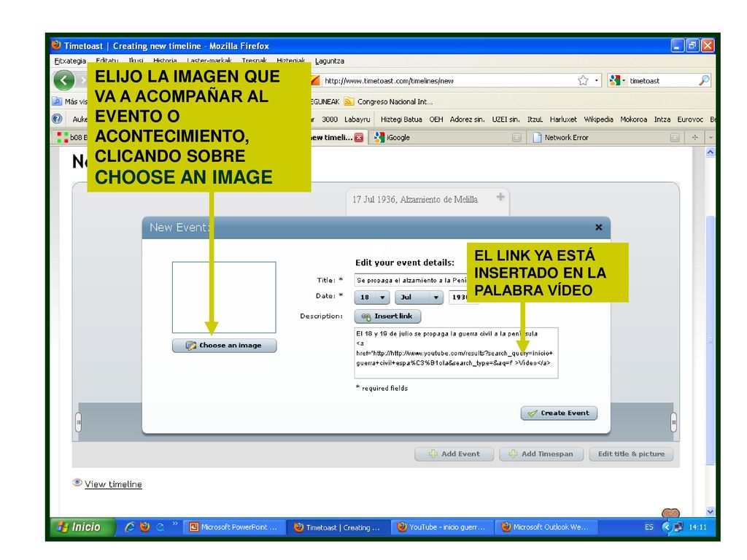Screen dimensions: 747x560
Task: Open a new tab with plus button
Action: pyautogui.click(x=695, y=137)
